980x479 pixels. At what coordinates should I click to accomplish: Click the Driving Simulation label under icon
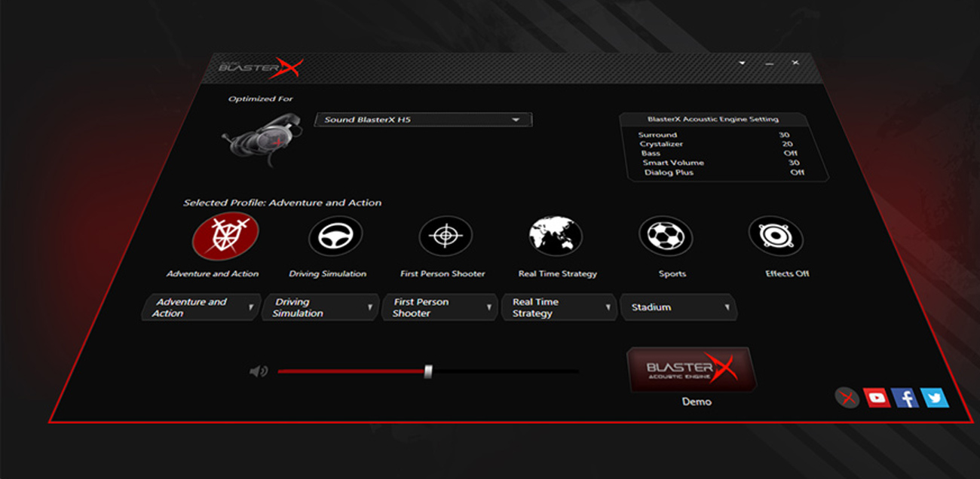pos(328,274)
